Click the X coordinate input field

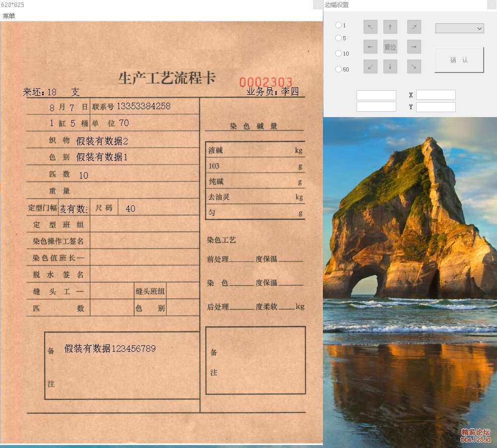point(435,95)
